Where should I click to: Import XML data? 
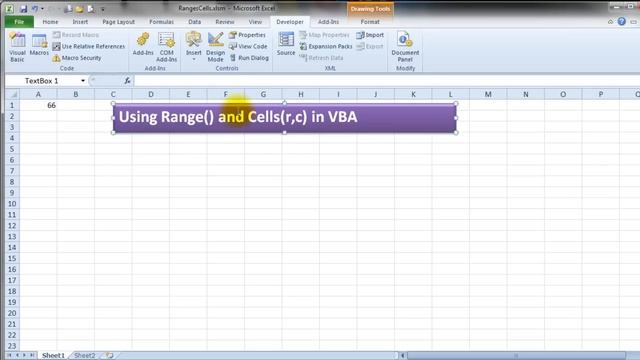pyautogui.click(x=370, y=35)
